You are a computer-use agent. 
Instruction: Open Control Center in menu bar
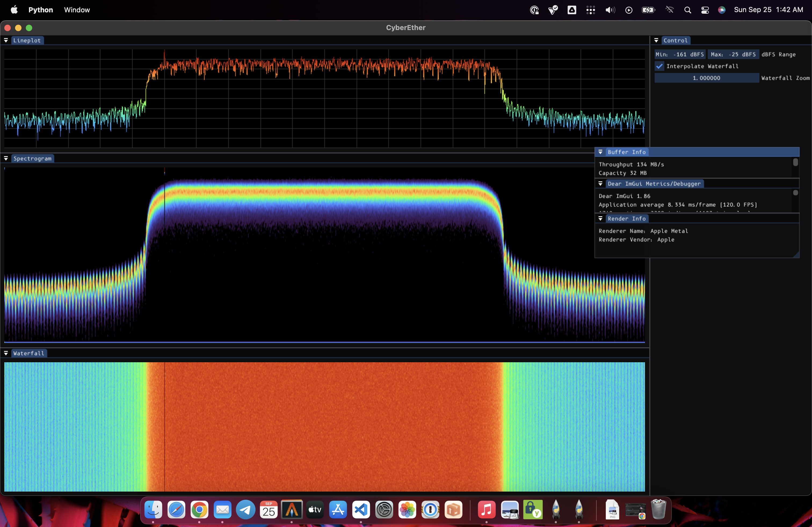click(705, 10)
